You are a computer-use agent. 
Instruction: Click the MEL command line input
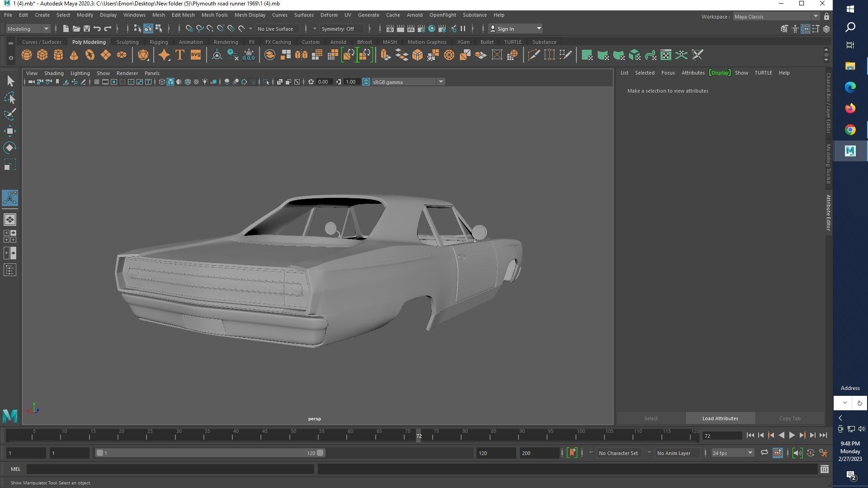click(170, 469)
